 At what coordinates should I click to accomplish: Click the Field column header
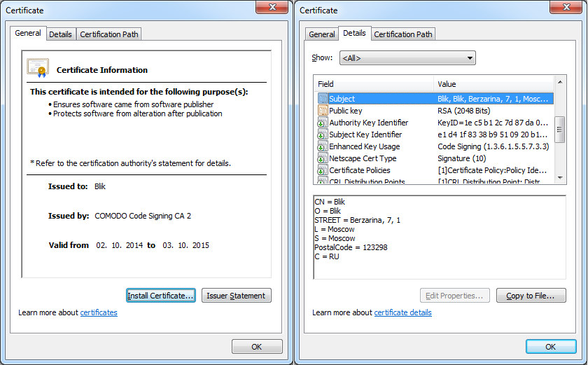pos(374,84)
